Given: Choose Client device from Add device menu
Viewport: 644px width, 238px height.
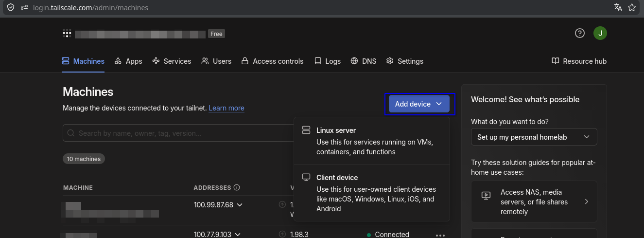Looking at the screenshot, I should pyautogui.click(x=372, y=192).
